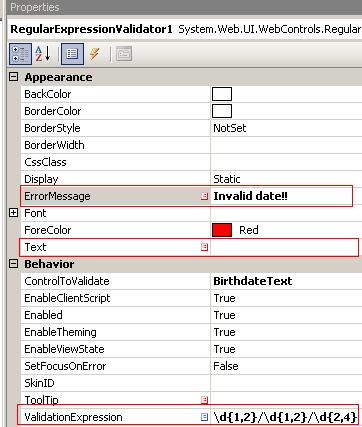Select the EnableClientScript property name
This screenshot has width=362, height=427.
pyautogui.click(x=67, y=298)
